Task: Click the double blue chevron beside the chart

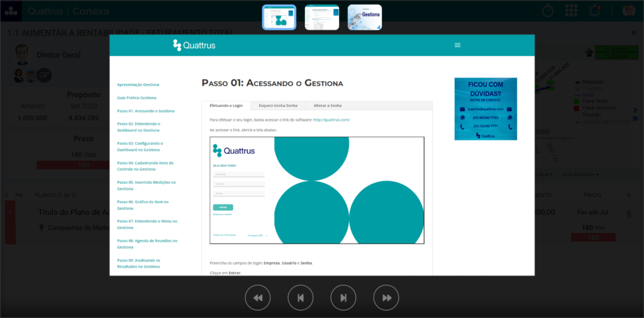Action: pyautogui.click(x=635, y=119)
